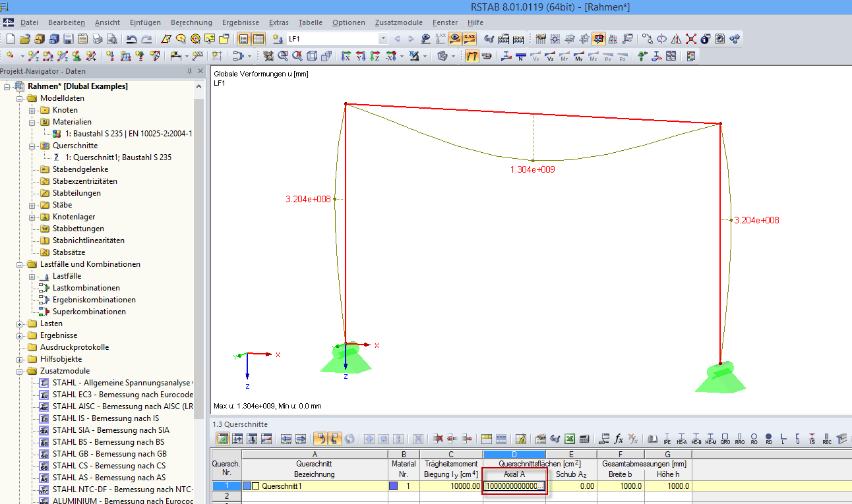
Task: Open the fx formula editor
Action: tap(619, 439)
